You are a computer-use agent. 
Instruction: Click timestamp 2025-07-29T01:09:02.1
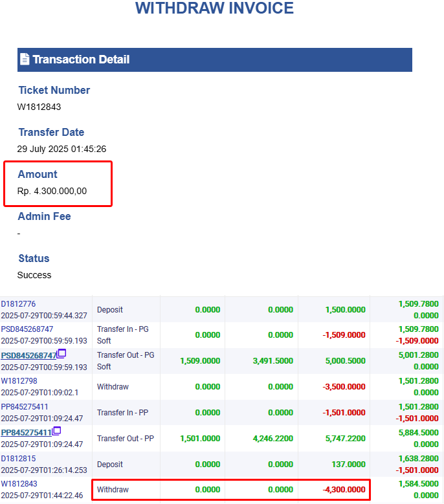39,393
